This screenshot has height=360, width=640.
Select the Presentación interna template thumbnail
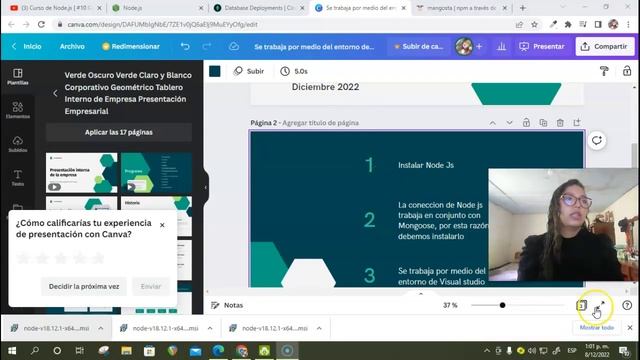click(82, 173)
